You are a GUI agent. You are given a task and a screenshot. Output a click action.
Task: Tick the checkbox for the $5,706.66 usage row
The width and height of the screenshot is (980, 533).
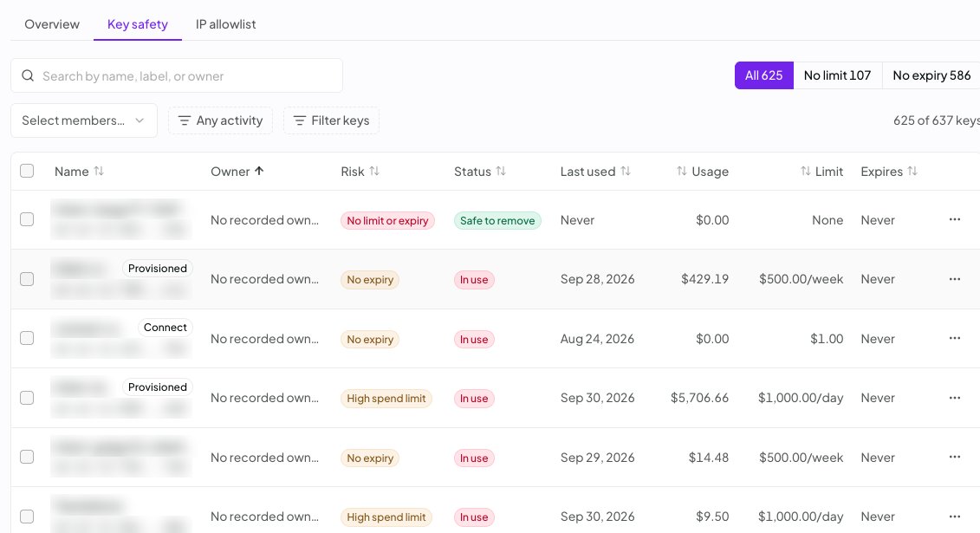[x=27, y=398]
